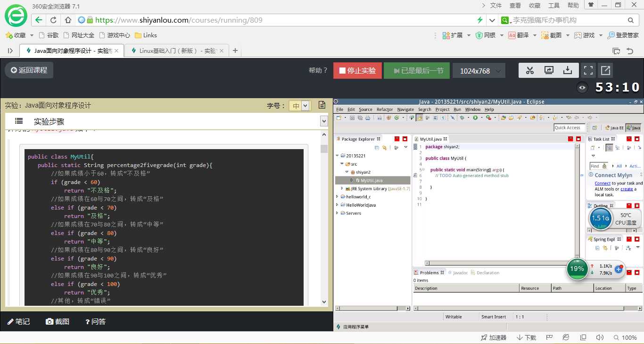
Task: Click Eclipse Print toolbar icon
Action: (368, 118)
